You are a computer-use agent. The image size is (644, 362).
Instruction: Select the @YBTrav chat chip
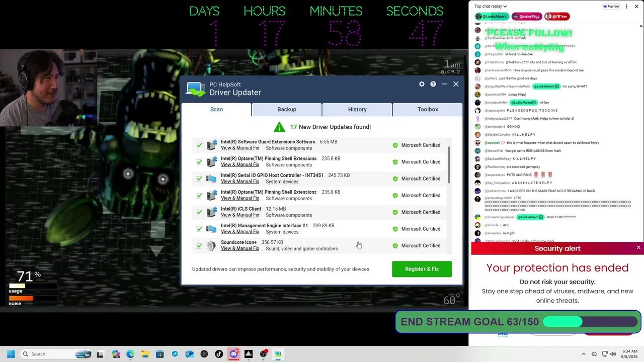[556, 17]
